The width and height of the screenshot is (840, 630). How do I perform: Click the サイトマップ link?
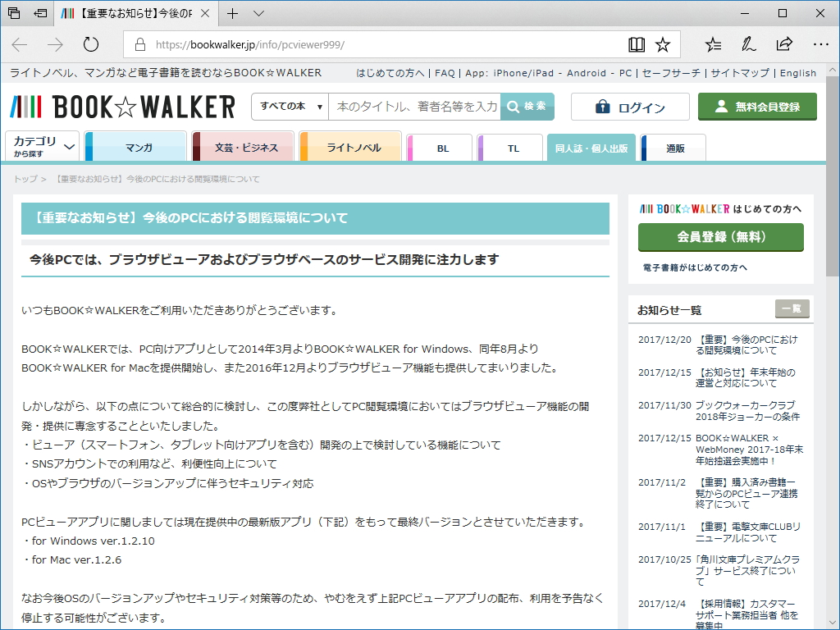(x=740, y=73)
